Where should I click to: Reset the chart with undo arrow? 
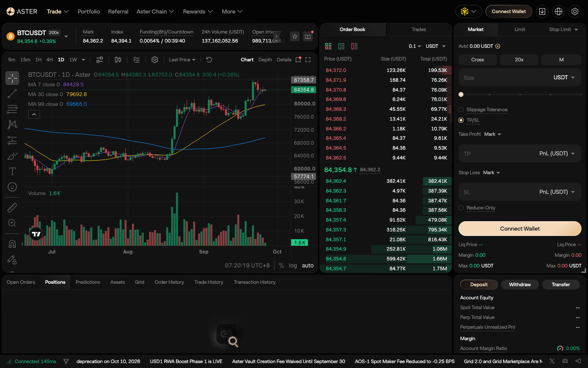pyautogui.click(x=209, y=60)
